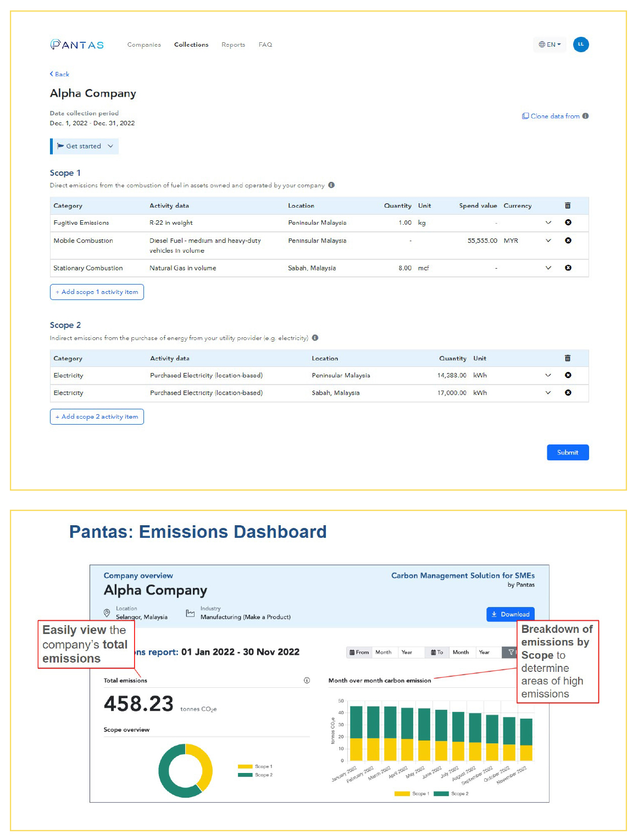Select the From Month field

(385, 653)
